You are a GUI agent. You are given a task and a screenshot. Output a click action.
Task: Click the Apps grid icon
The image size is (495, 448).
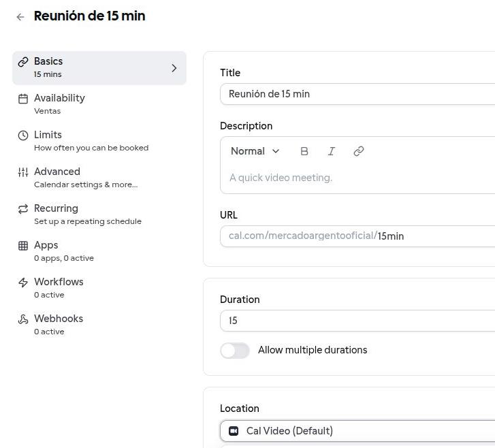(23, 245)
